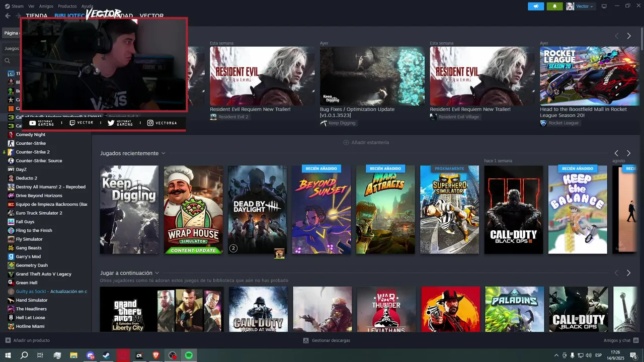Viewport: 644px width, 362px height.
Task: Select Deducto 2 in the library list
Action: [x=27, y=178]
